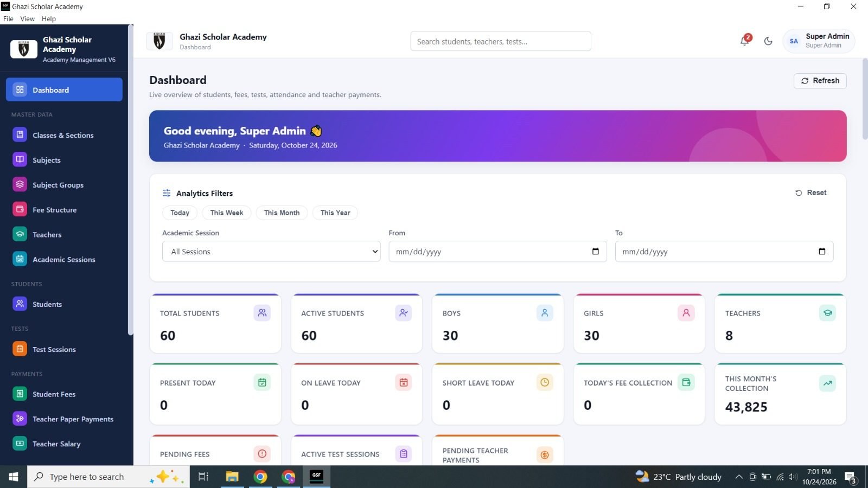Select the This Week filter chip
The width and height of the screenshot is (868, 488).
(x=227, y=213)
